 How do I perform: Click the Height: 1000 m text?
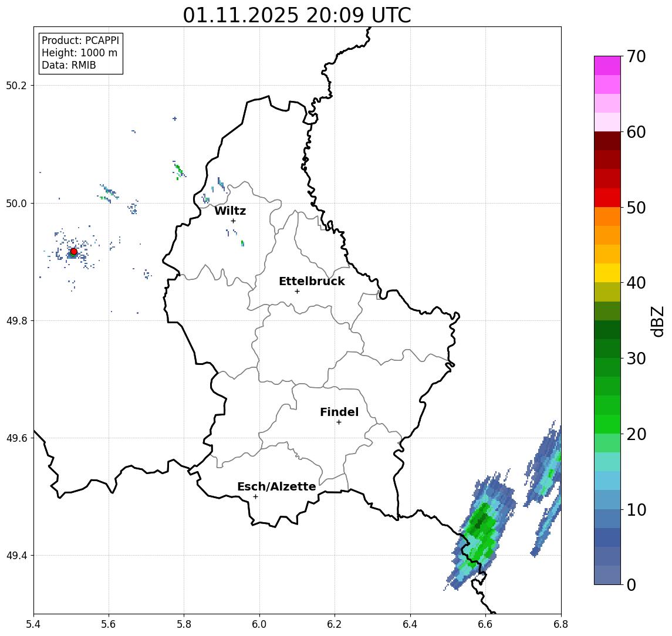point(79,53)
